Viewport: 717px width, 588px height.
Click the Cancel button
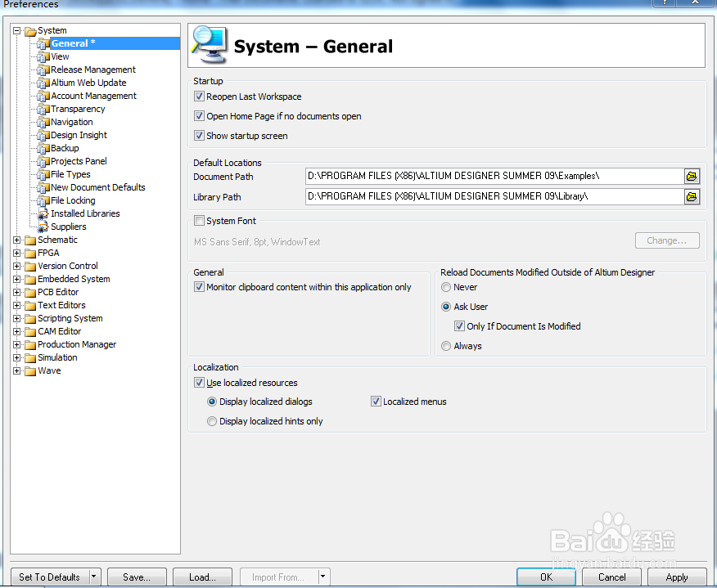click(611, 577)
